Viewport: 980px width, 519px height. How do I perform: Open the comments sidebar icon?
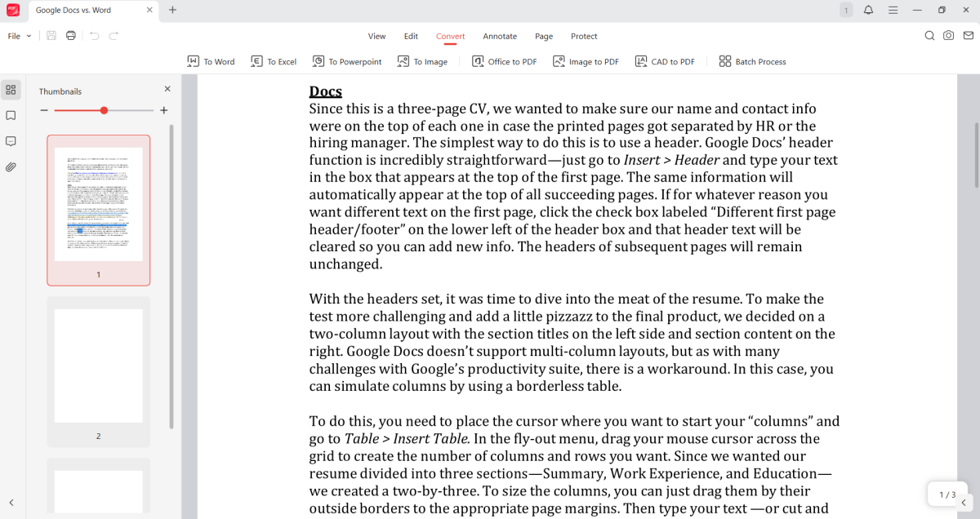(11, 141)
